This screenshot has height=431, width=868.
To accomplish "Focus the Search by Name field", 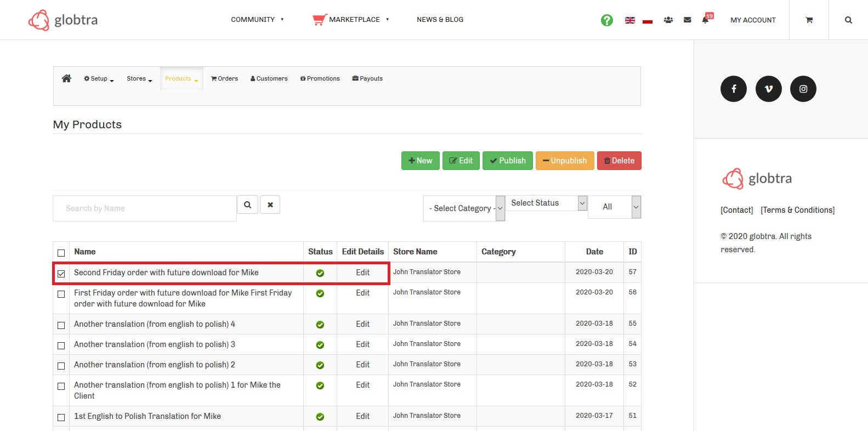I will [145, 208].
